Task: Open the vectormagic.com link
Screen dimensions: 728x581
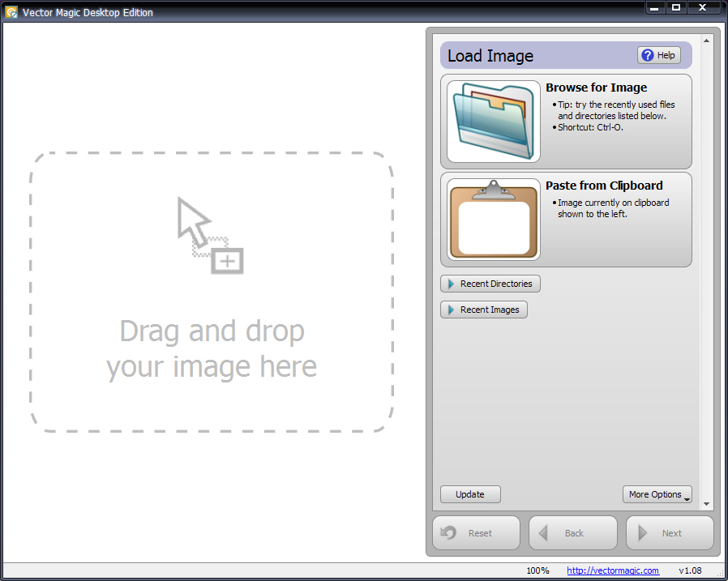Action: (x=612, y=570)
